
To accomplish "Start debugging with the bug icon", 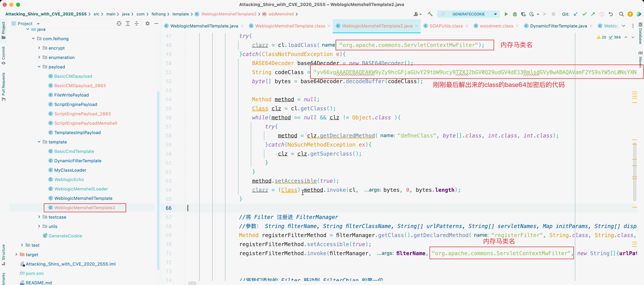I will tap(515, 14).
